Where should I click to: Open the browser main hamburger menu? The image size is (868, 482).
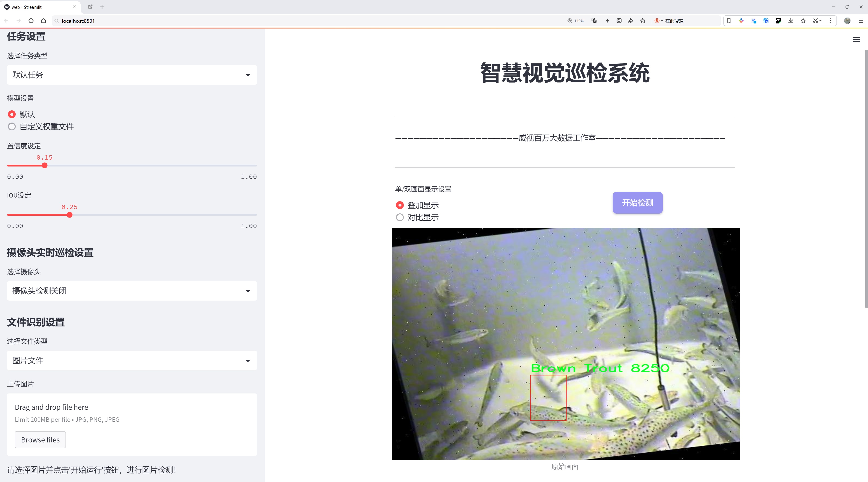[x=861, y=20]
